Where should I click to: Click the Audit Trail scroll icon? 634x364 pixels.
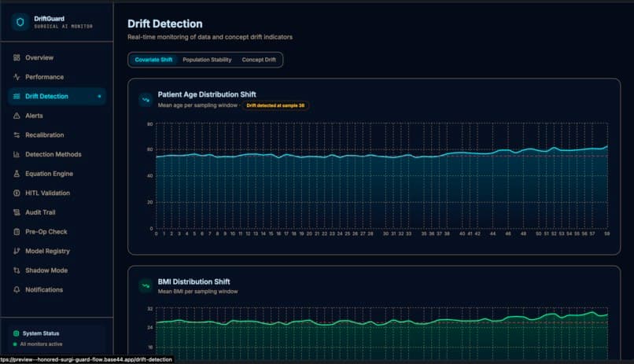click(x=17, y=212)
